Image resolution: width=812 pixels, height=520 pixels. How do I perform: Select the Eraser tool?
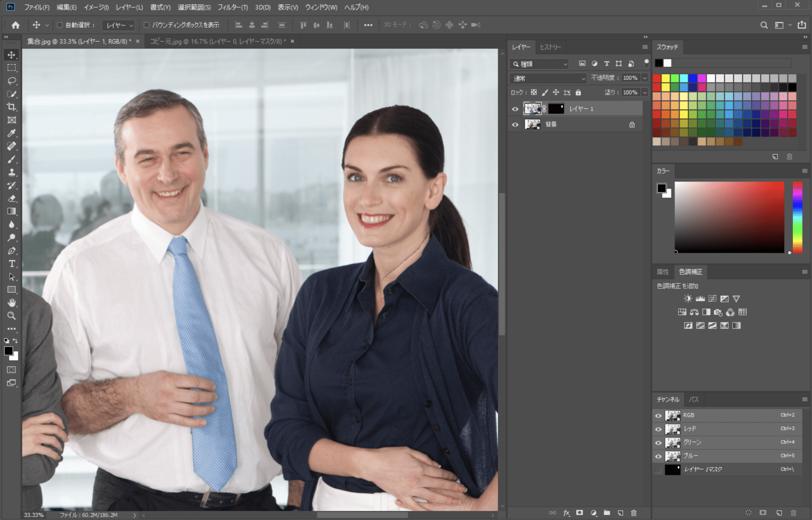click(x=12, y=198)
